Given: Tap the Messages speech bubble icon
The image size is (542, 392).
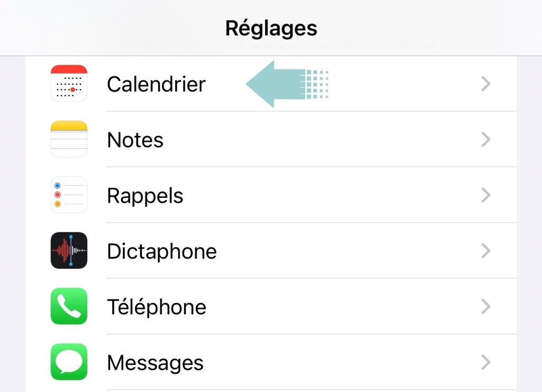Looking at the screenshot, I should point(69,362).
